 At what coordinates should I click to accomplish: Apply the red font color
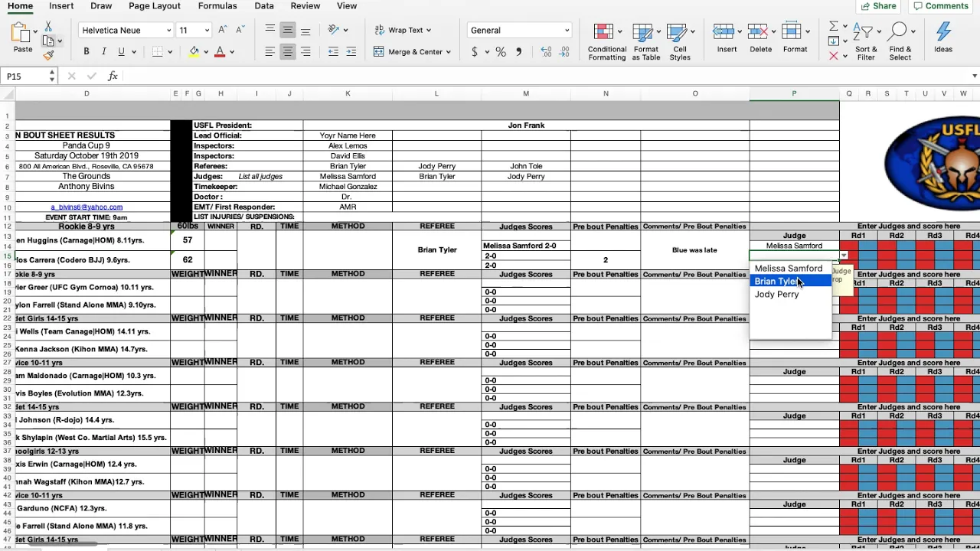[220, 51]
